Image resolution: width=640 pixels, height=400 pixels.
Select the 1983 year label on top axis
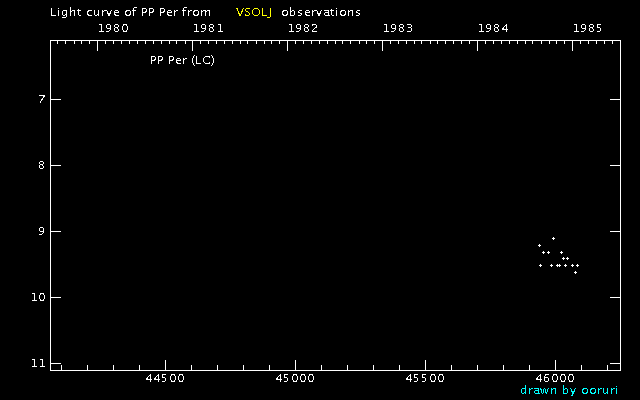[399, 28]
